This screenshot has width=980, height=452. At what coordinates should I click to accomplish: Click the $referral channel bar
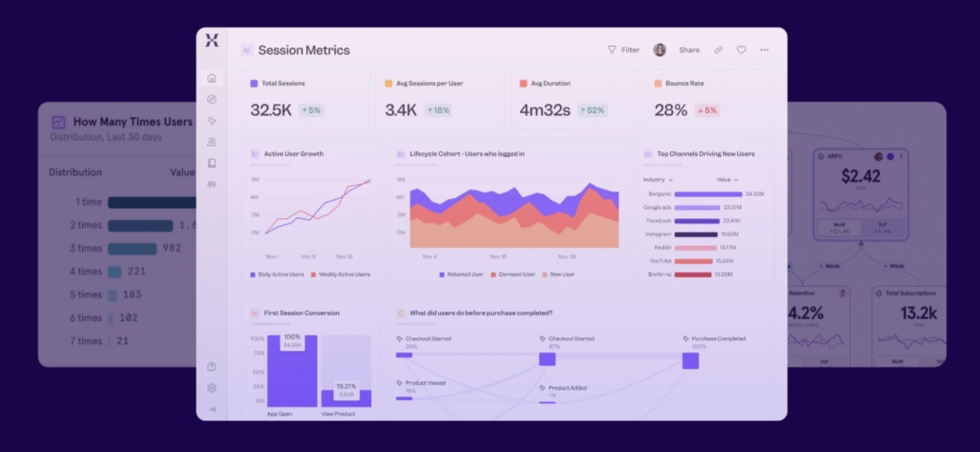693,275
